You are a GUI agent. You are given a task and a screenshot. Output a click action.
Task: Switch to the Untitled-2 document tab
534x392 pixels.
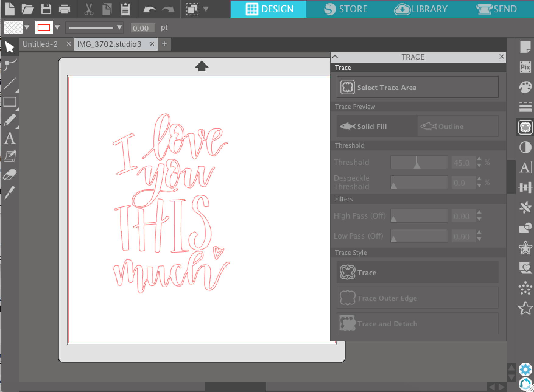click(x=40, y=44)
